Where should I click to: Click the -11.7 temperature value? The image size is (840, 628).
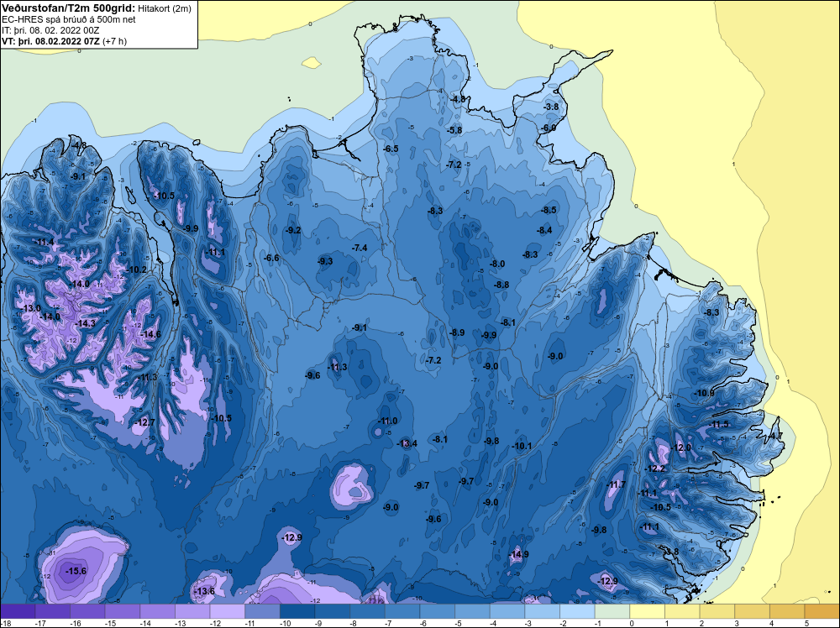tap(616, 484)
